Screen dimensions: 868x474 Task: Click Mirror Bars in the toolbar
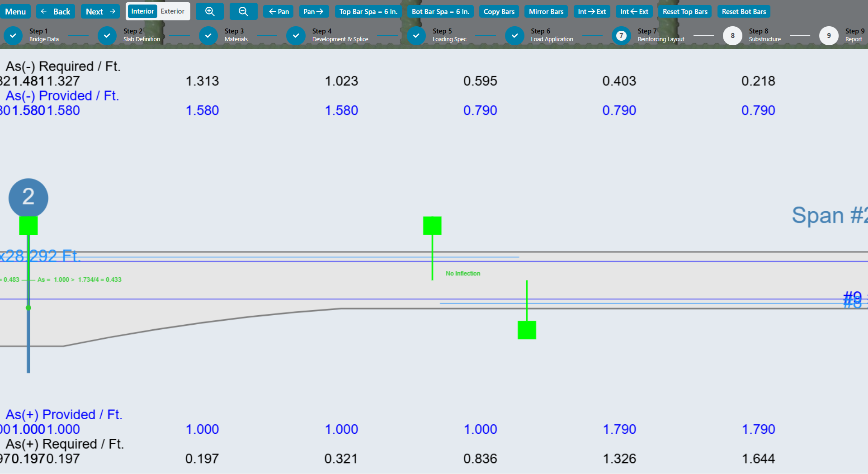tap(546, 12)
